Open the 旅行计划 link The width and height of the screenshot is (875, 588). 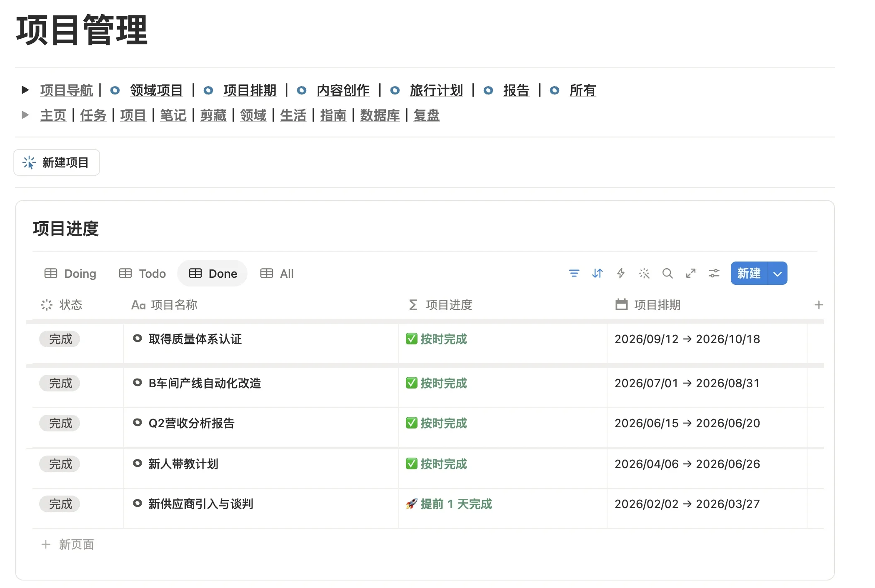click(x=436, y=90)
